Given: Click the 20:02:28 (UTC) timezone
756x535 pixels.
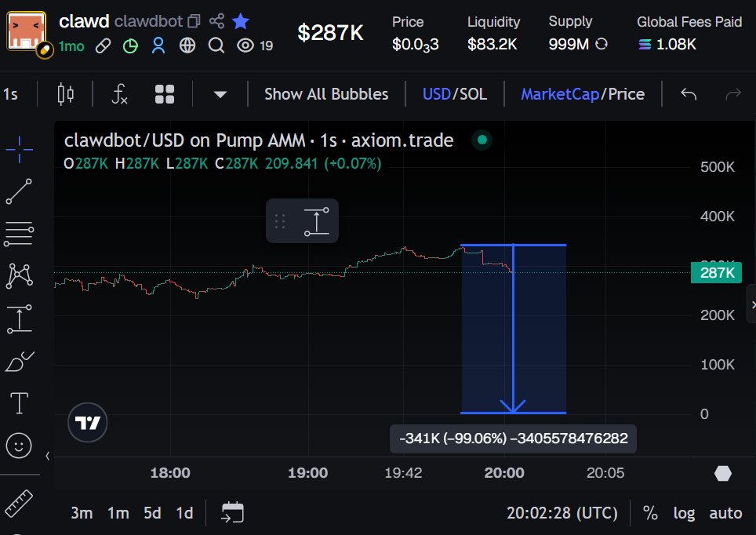Looking at the screenshot, I should [562, 512].
